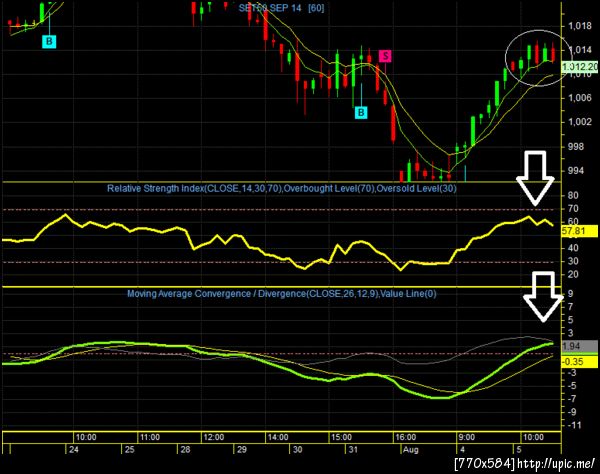Jump to date 4 on date axis

point(462,450)
